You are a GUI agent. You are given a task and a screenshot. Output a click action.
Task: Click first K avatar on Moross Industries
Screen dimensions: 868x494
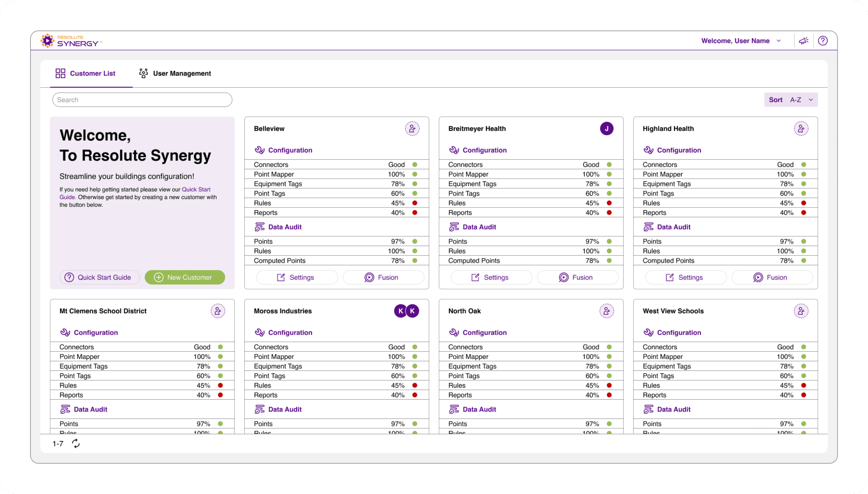click(x=401, y=311)
